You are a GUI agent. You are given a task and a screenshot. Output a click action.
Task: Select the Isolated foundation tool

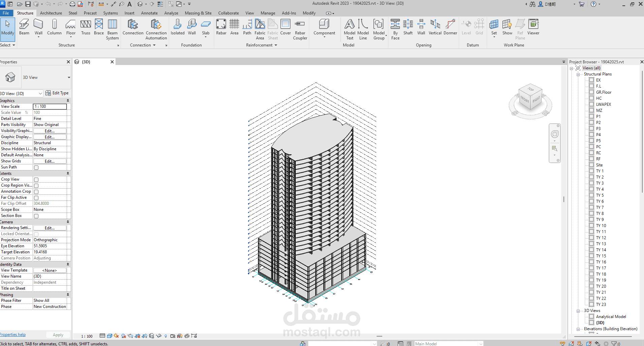(x=178, y=27)
